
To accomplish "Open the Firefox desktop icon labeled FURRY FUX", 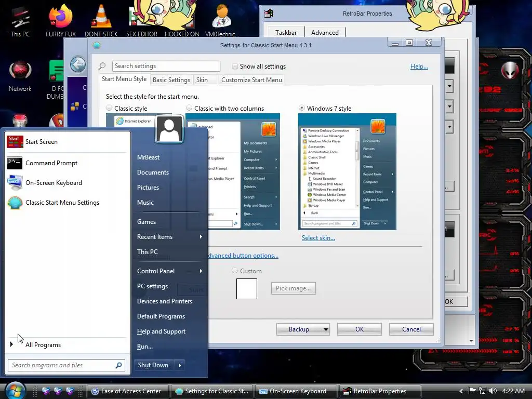I will (60, 21).
